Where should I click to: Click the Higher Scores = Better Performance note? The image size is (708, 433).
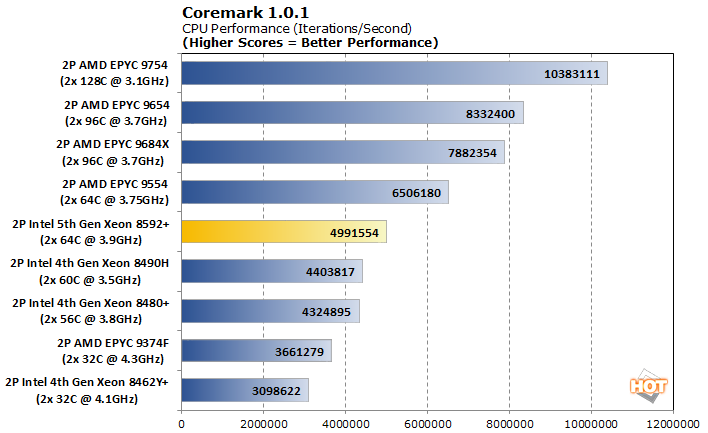[310, 42]
